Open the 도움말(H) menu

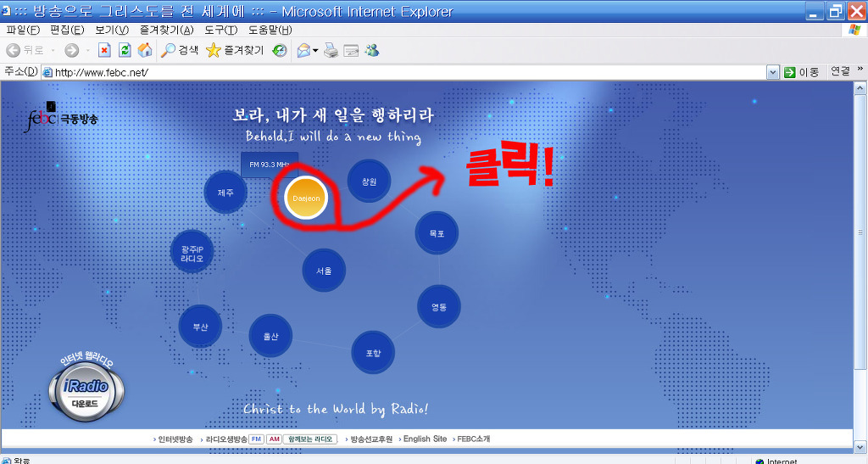coord(270,30)
